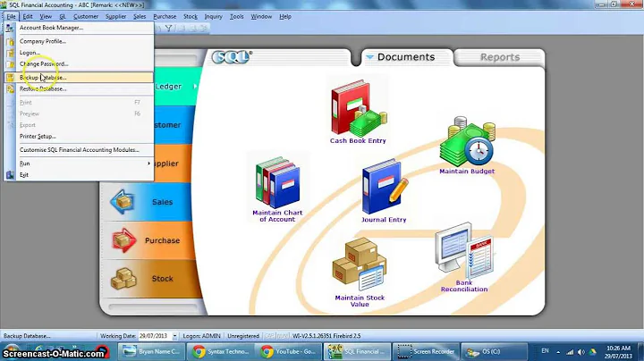The height and width of the screenshot is (361, 644).
Task: Open the Supplier menu
Action: [115, 17]
